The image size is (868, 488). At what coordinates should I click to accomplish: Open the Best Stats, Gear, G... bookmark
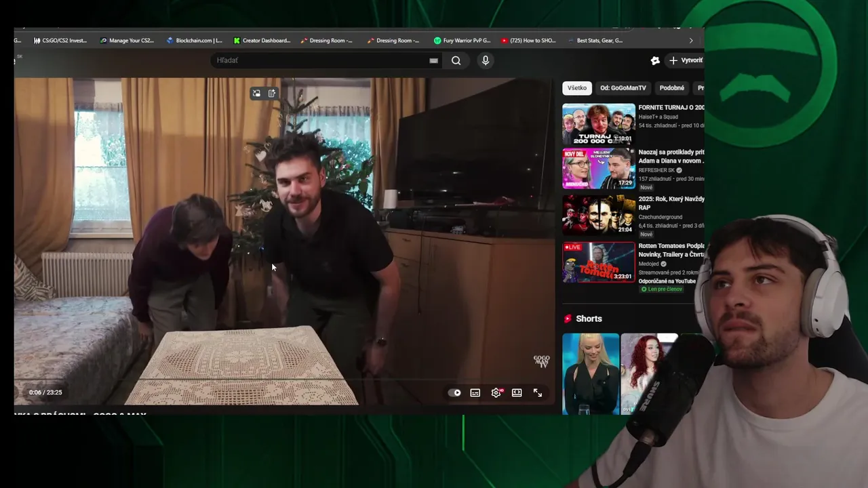coord(595,41)
